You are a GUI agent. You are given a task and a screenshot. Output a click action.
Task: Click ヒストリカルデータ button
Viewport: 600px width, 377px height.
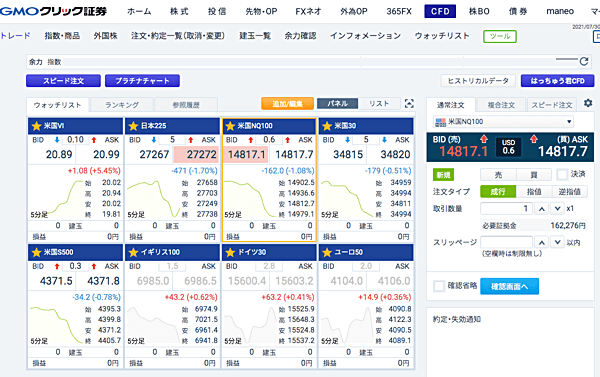point(478,81)
